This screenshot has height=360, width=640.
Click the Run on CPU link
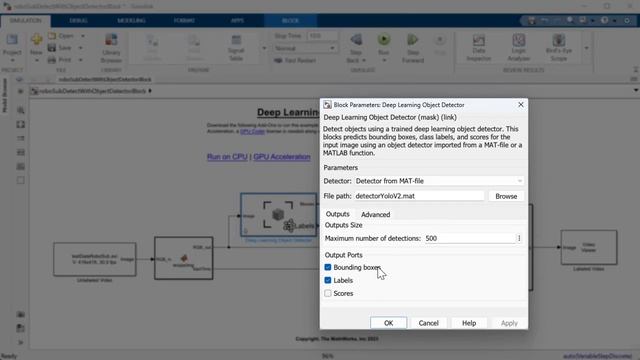click(227, 157)
